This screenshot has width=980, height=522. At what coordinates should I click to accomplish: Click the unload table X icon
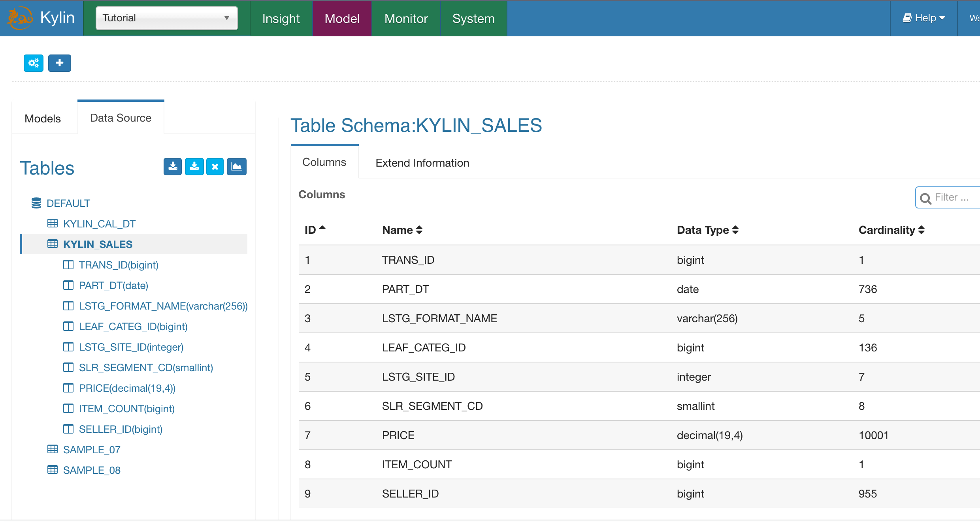tap(215, 167)
